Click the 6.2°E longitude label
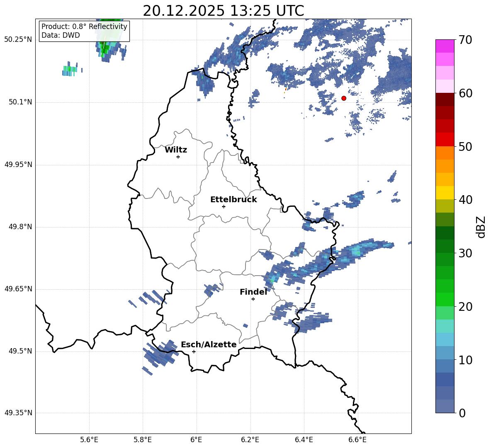The height and width of the screenshot is (448, 491). tap(250, 440)
